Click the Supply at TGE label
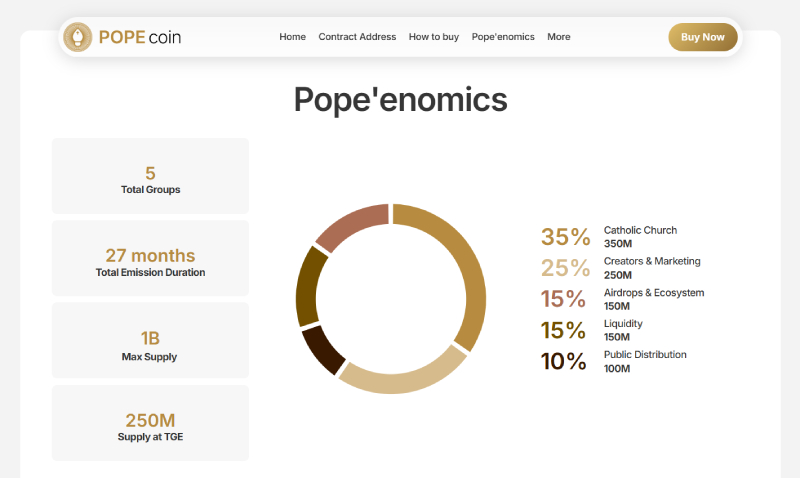 151,437
